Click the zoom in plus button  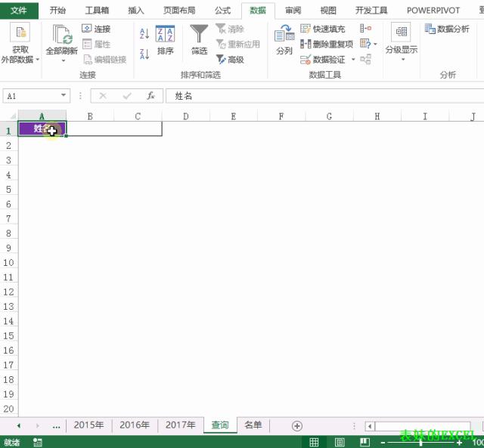click(459, 443)
